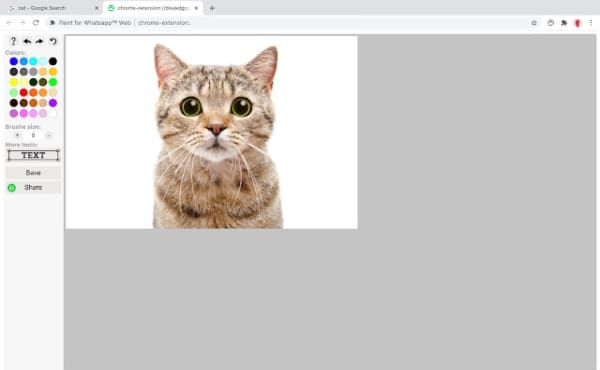Screen dimensions: 600x370
Task: Redo with the right arrow icon
Action: pos(39,41)
